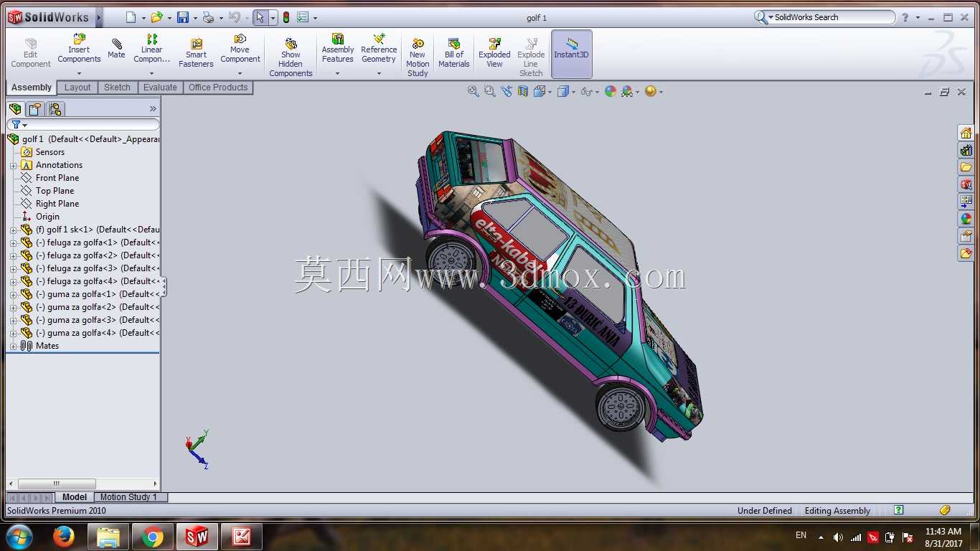Select Front Plane in the design tree
980x551 pixels.
tap(57, 178)
